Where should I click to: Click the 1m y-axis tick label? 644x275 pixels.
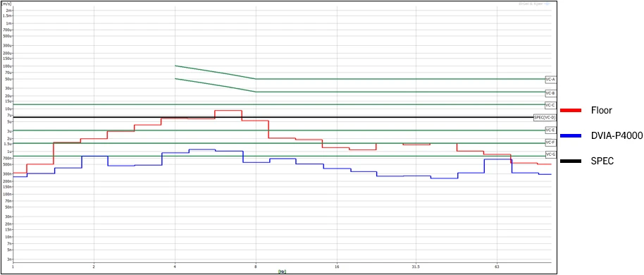[8, 23]
